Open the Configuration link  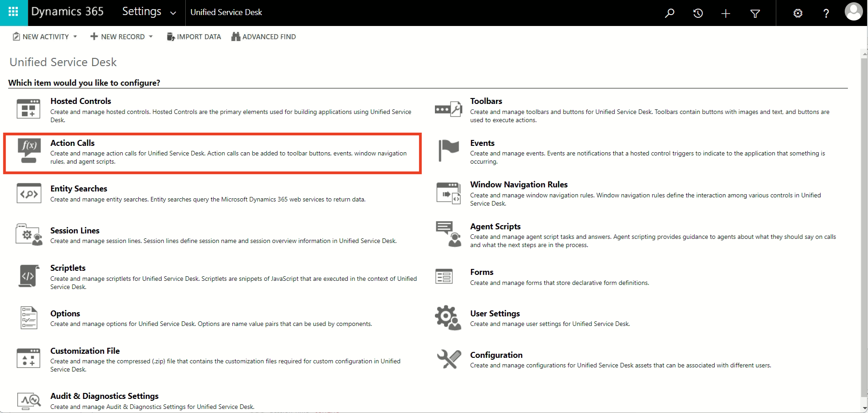(x=497, y=355)
